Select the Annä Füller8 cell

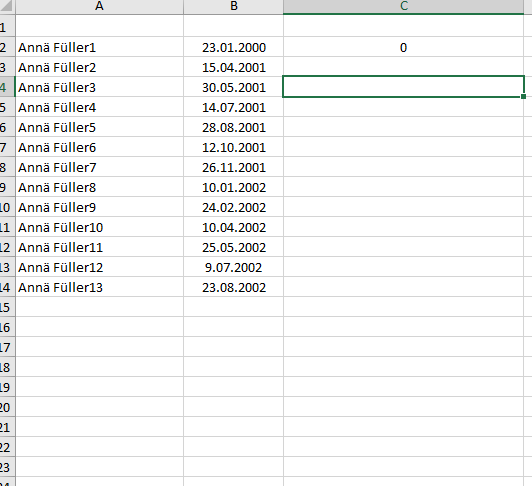click(x=99, y=187)
